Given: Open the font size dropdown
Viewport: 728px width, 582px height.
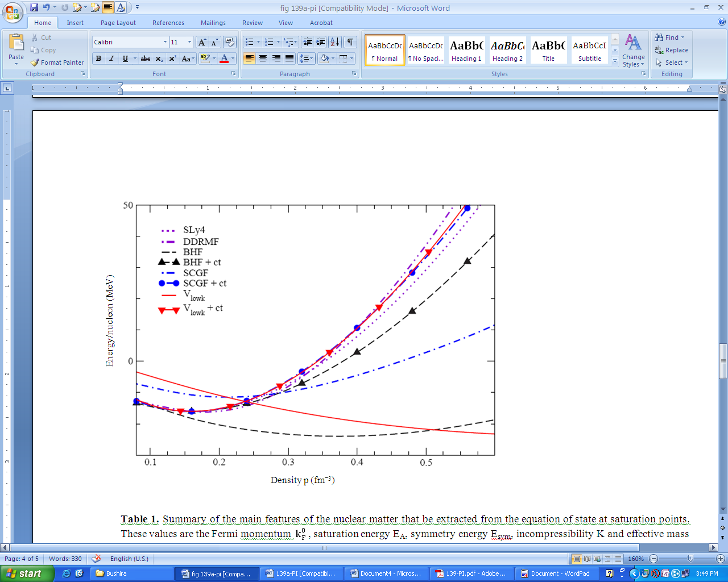Looking at the screenshot, I should 189,42.
